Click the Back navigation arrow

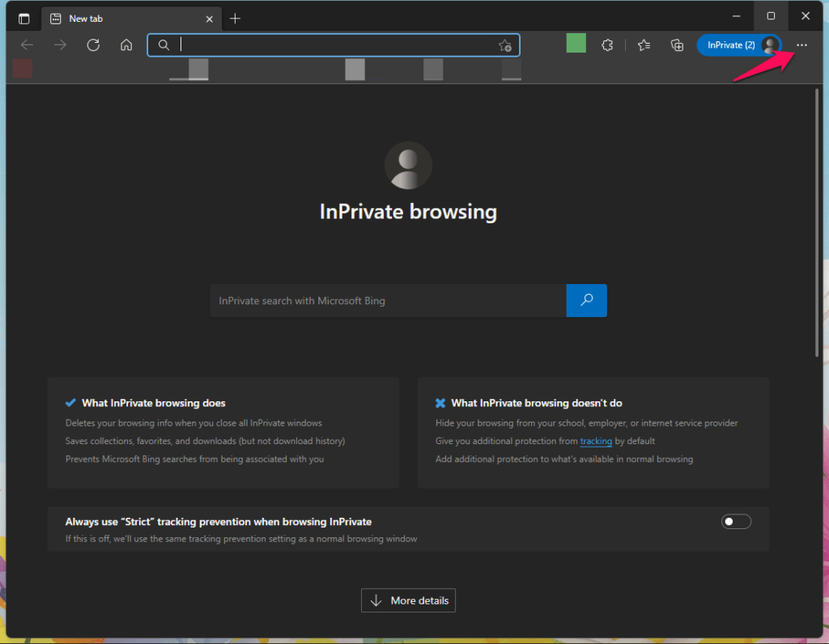tap(27, 45)
